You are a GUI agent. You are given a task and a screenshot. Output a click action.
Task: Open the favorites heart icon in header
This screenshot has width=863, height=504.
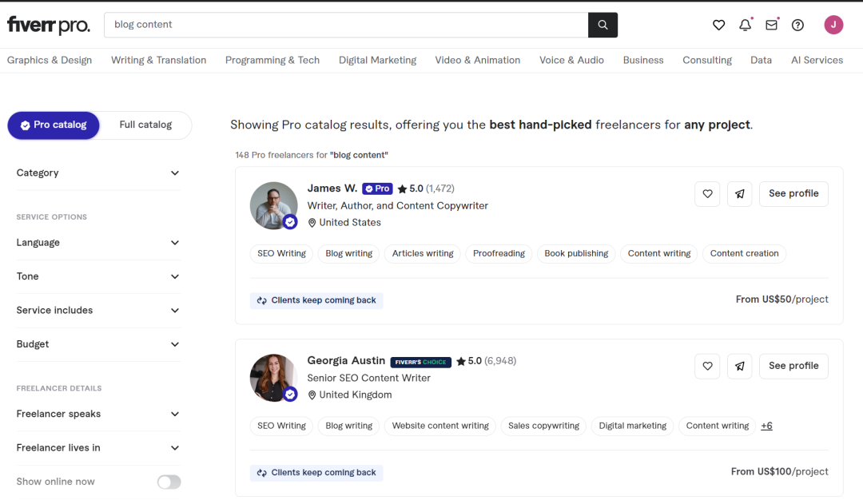[719, 25]
